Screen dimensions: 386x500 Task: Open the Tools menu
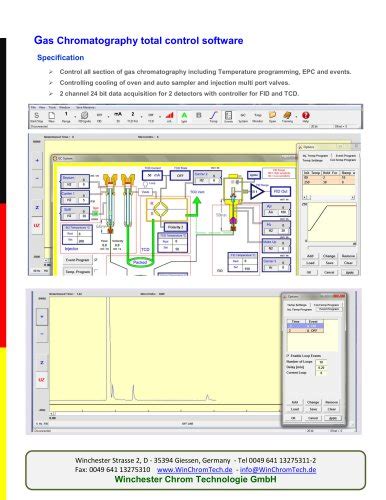(x=52, y=107)
